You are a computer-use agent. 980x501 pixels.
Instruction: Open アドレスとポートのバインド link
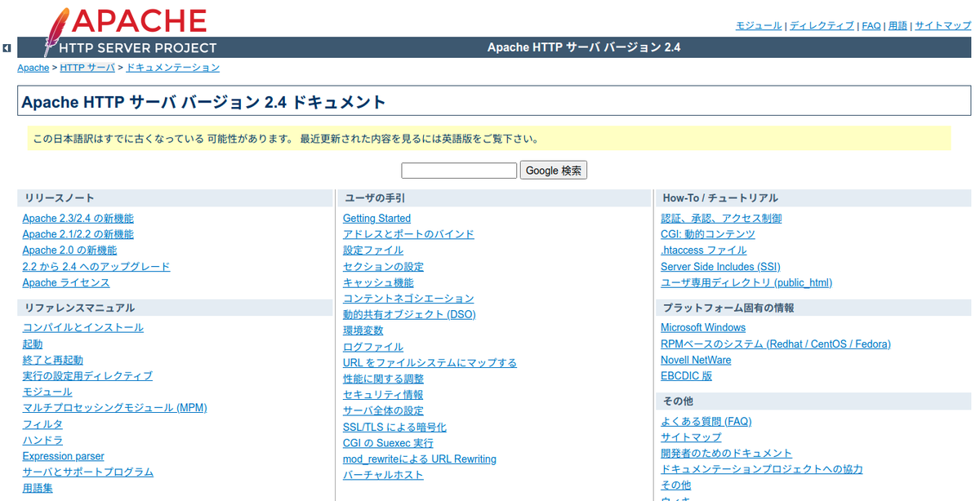408,234
